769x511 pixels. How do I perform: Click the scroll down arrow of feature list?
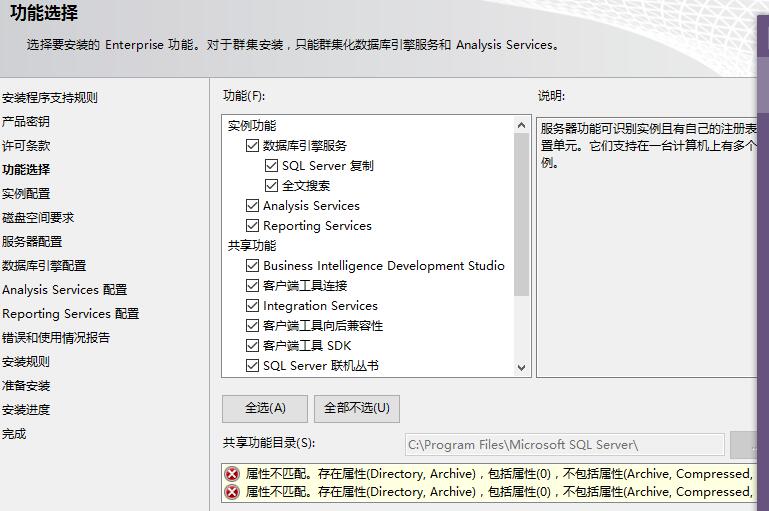[521, 367]
